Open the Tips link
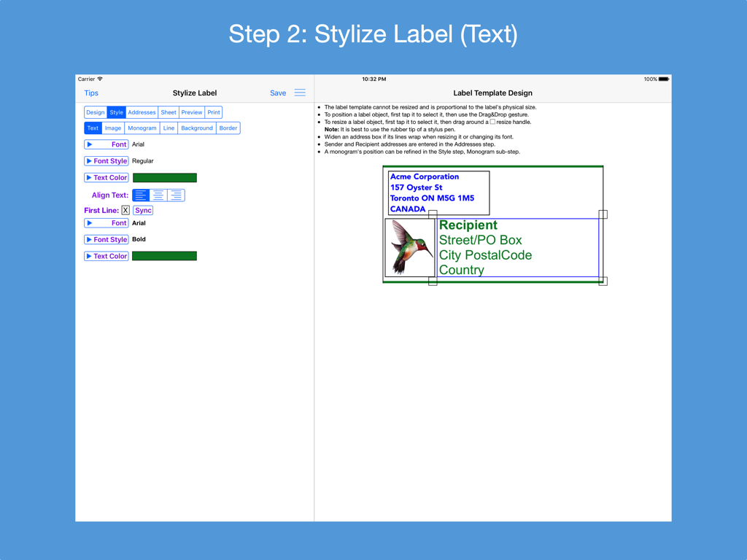 (x=90, y=93)
